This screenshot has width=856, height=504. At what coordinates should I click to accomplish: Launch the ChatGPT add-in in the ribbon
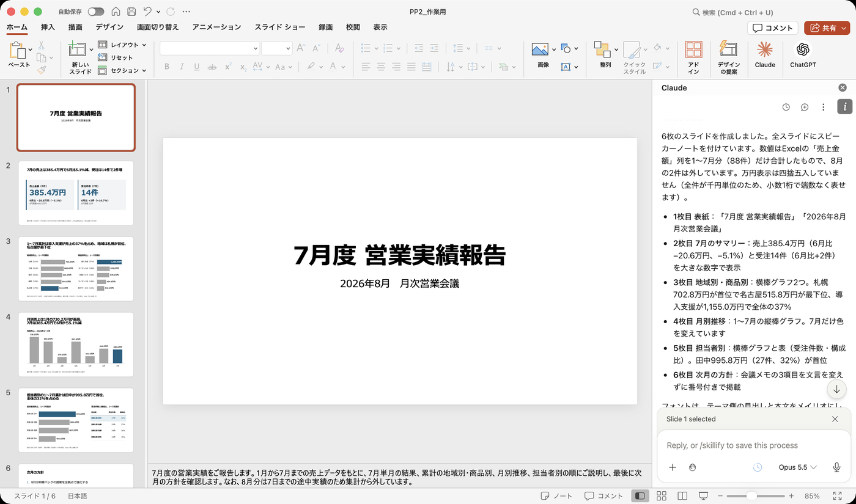[803, 54]
